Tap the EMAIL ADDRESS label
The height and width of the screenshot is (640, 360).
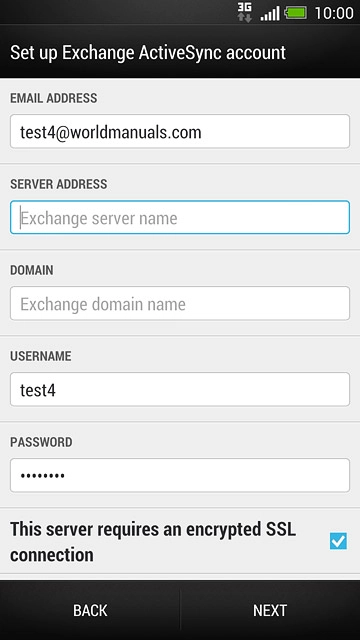click(53, 98)
